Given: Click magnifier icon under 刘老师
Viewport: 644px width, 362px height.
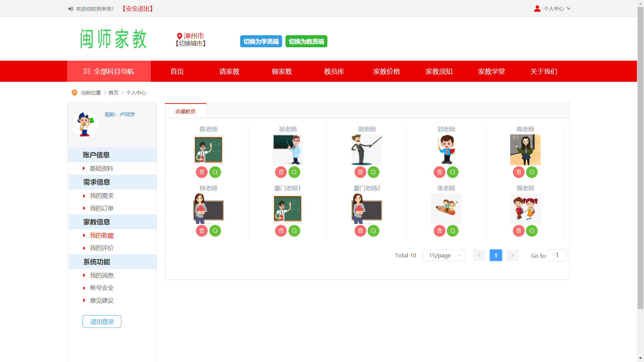Looking at the screenshot, I should [452, 172].
